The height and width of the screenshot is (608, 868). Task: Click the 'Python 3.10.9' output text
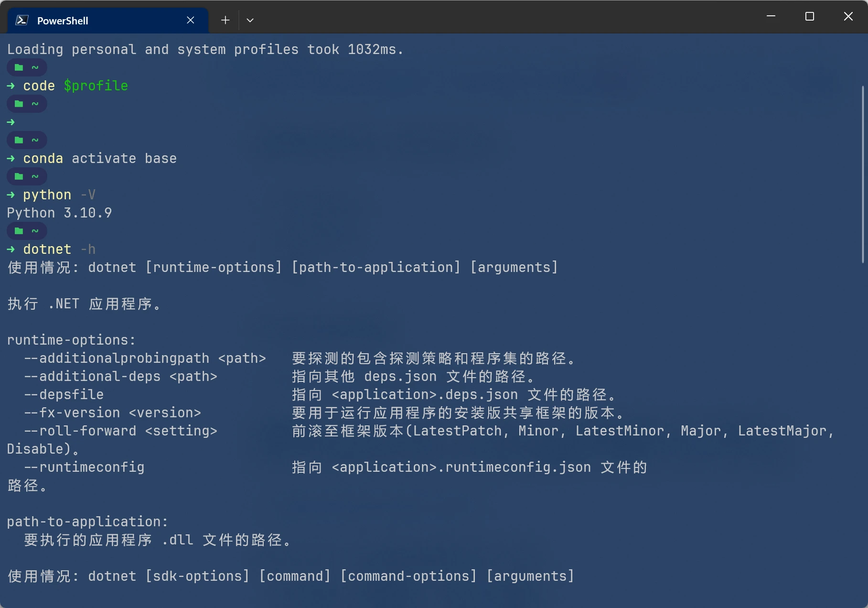point(60,213)
